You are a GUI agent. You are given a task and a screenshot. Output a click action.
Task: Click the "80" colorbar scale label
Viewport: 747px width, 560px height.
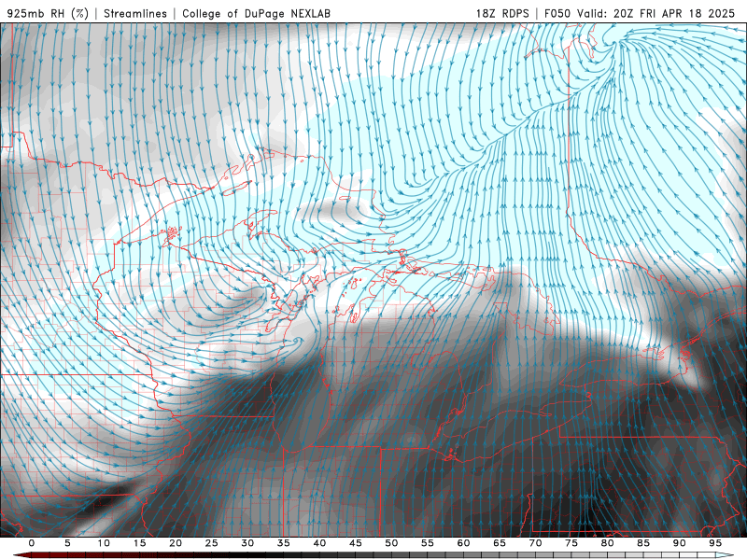tap(608, 543)
